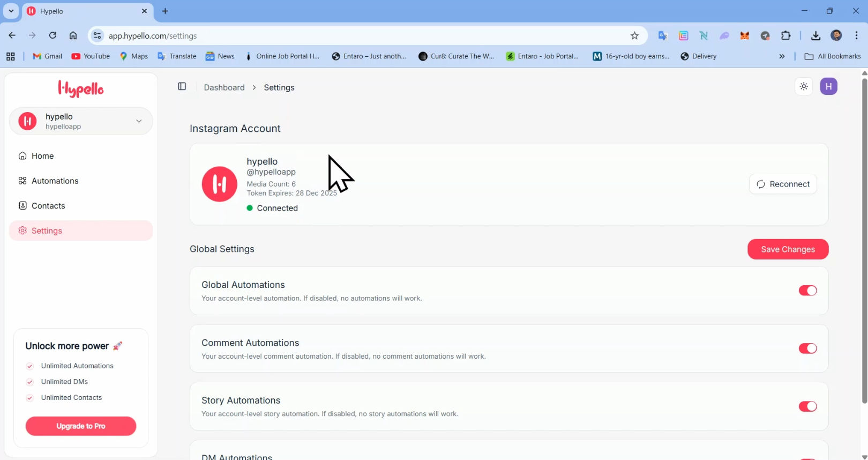Select the Hypello browser tab
Viewport: 868px width, 460px height.
tap(88, 11)
